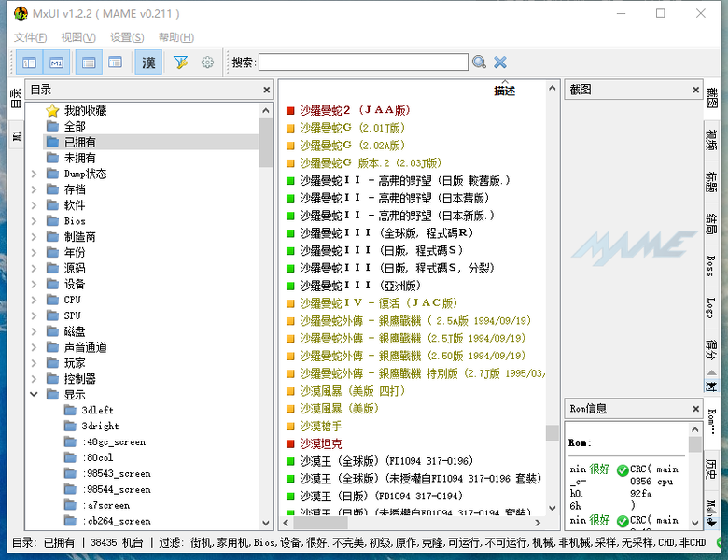Switch to the vertical 历史 tab
This screenshot has height=560, width=728.
click(x=712, y=469)
